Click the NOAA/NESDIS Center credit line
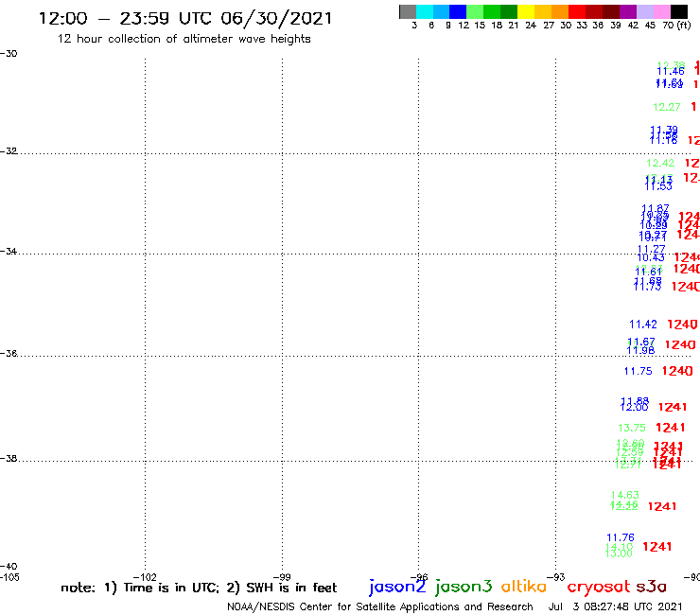This screenshot has width=700, height=615. pyautogui.click(x=380, y=606)
